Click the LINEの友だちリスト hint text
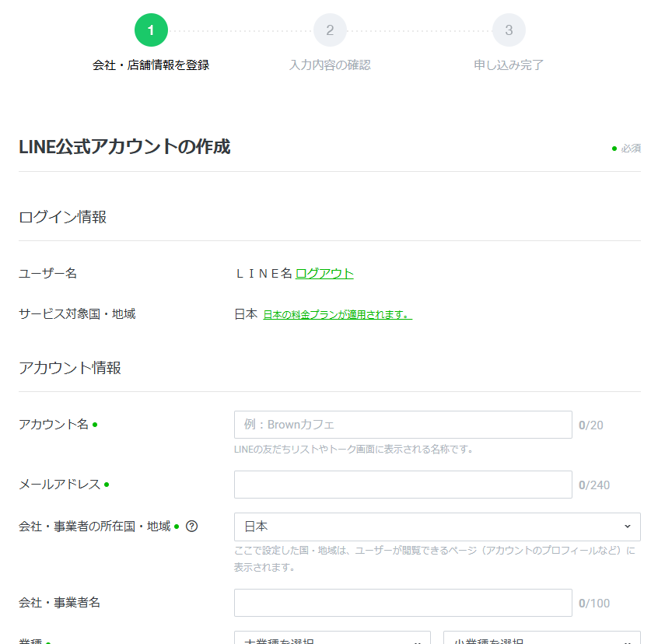Viewport: 658px width, 644px height. pyautogui.click(x=353, y=450)
